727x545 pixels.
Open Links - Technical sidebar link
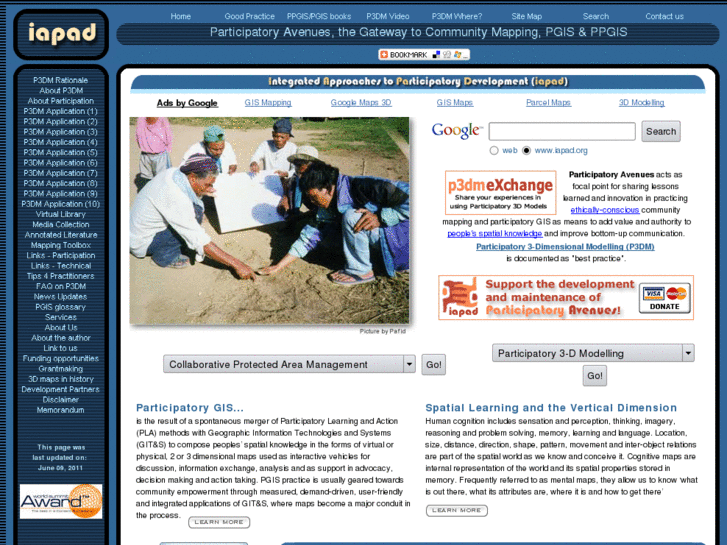pos(61,266)
